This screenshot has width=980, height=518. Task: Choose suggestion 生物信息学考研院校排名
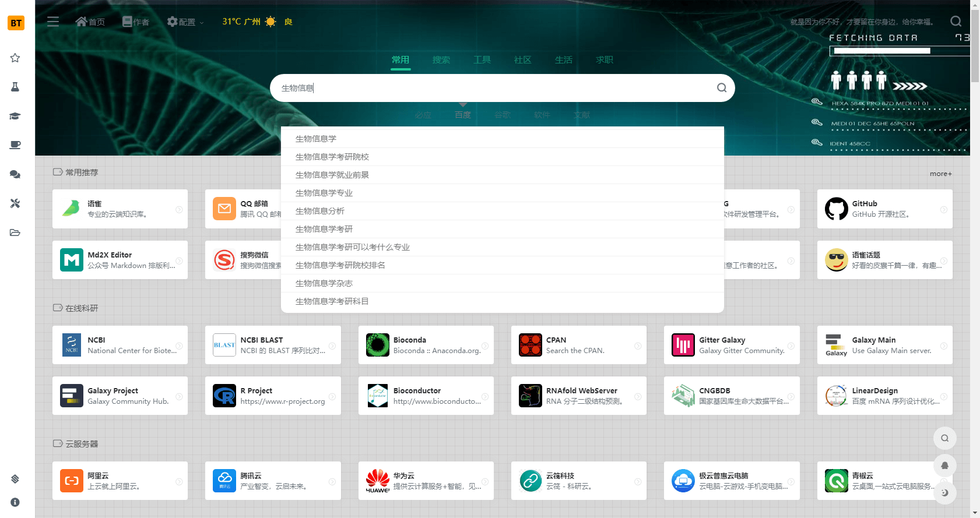(x=503, y=265)
